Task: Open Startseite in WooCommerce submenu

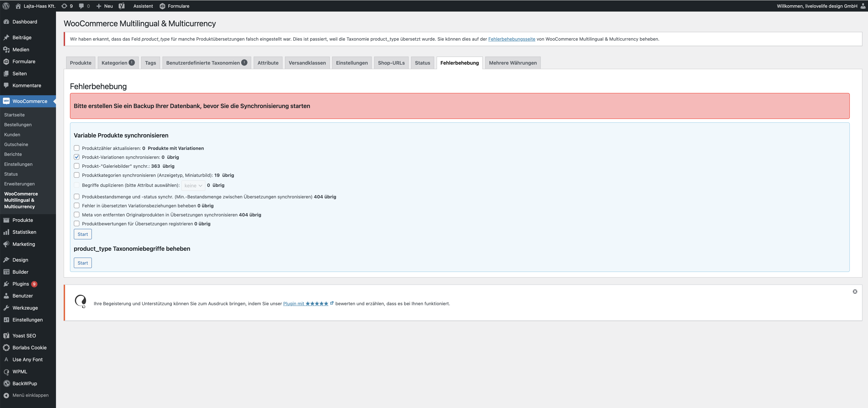Action: point(14,115)
